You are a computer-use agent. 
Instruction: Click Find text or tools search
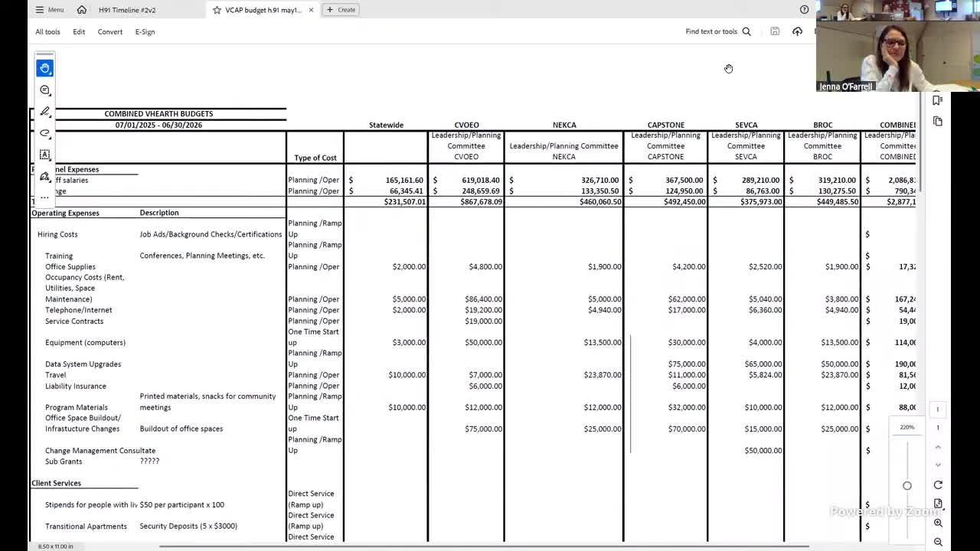[717, 31]
